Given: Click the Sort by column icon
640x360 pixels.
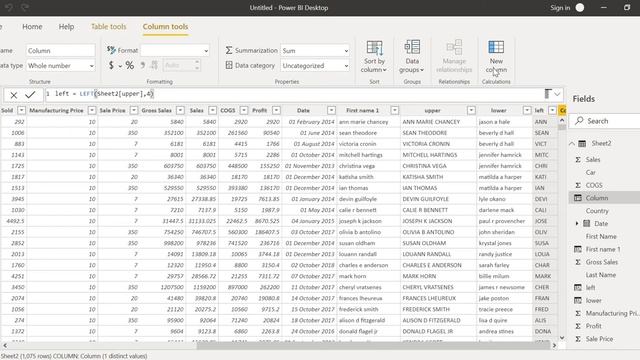Looking at the screenshot, I should (374, 48).
